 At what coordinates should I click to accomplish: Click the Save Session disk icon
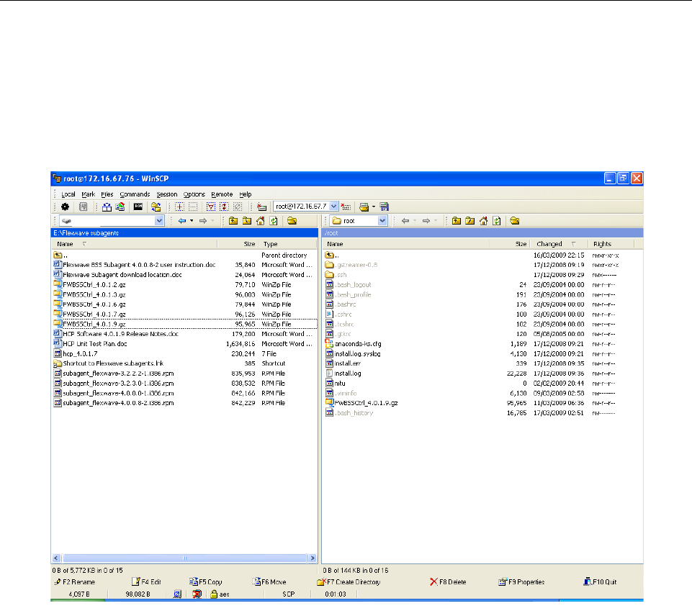pyautogui.click(x=385, y=207)
